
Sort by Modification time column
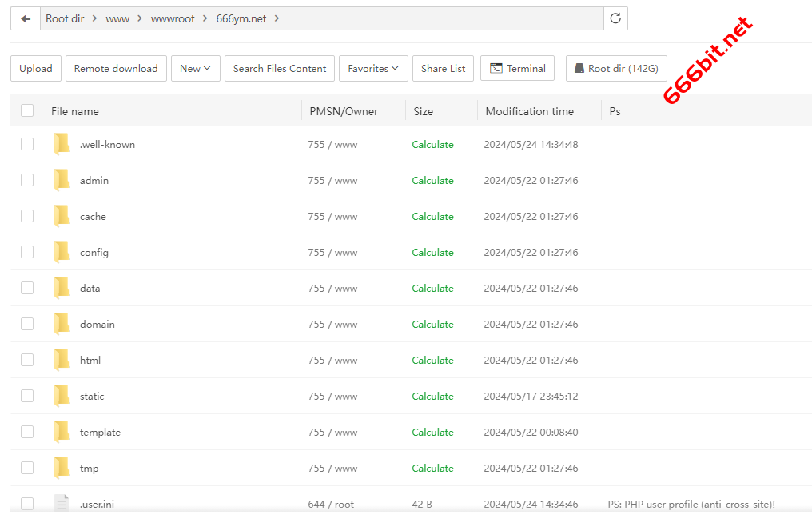[x=529, y=111]
